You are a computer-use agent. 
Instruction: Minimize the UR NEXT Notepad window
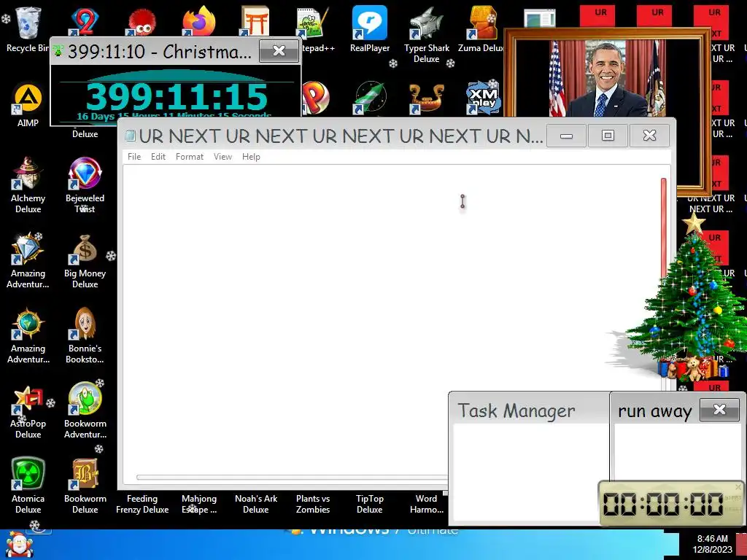click(566, 136)
